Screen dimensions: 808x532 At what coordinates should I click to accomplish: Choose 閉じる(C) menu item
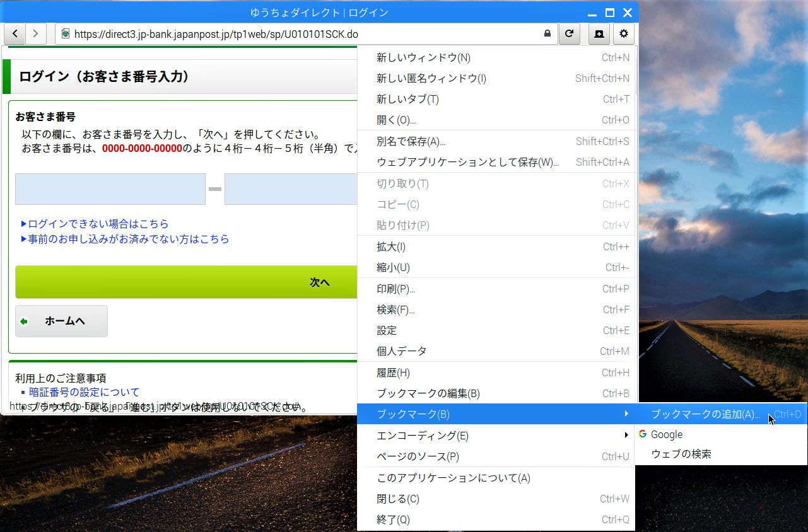(496, 499)
